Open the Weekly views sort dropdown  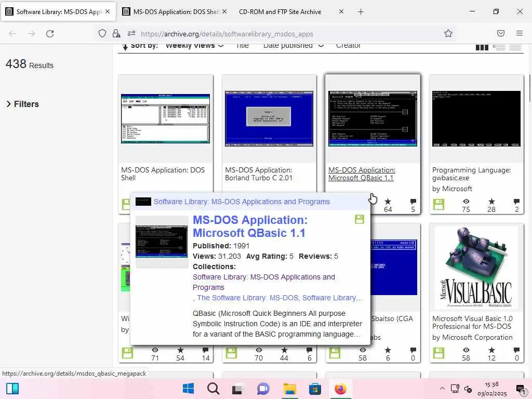coord(194,46)
